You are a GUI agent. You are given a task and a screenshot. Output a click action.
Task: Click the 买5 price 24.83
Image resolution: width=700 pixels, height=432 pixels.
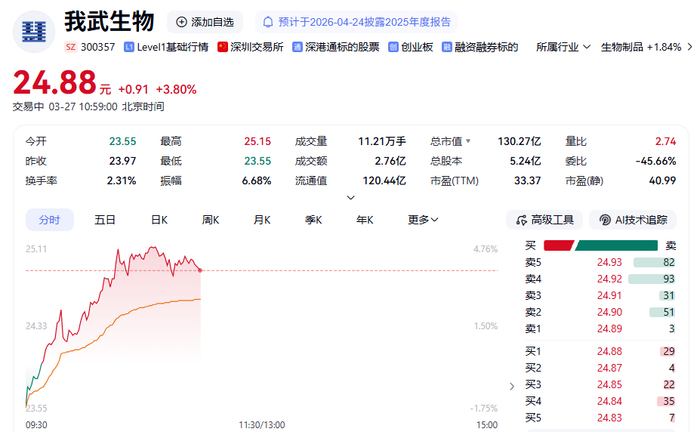[609, 418]
